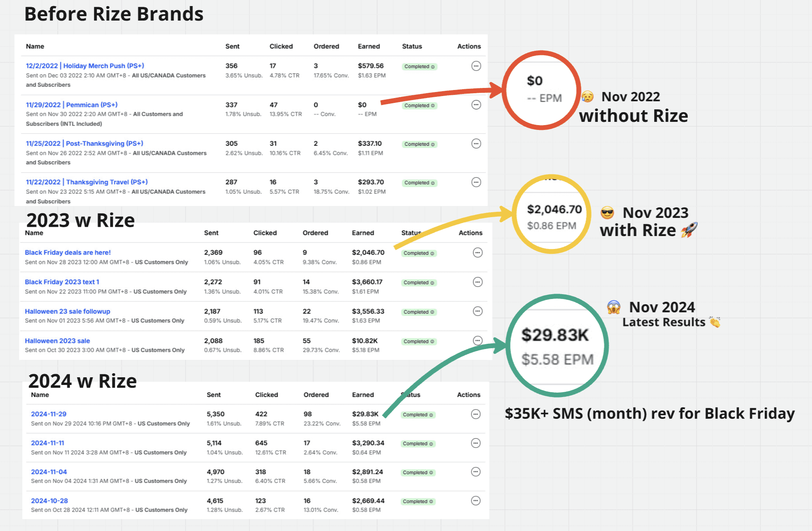Image resolution: width=812 pixels, height=531 pixels.
Task: Click Completed badge for Halloween 23 sale followup
Action: 419,312
